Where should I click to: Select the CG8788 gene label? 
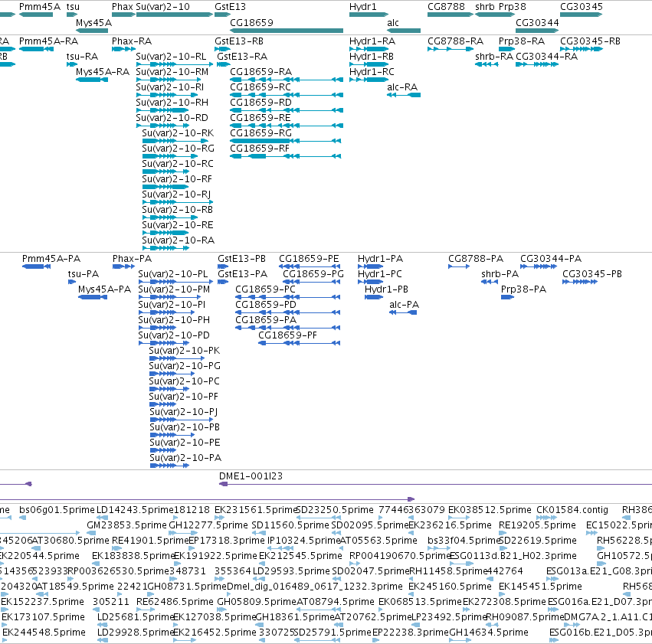pyautogui.click(x=446, y=7)
